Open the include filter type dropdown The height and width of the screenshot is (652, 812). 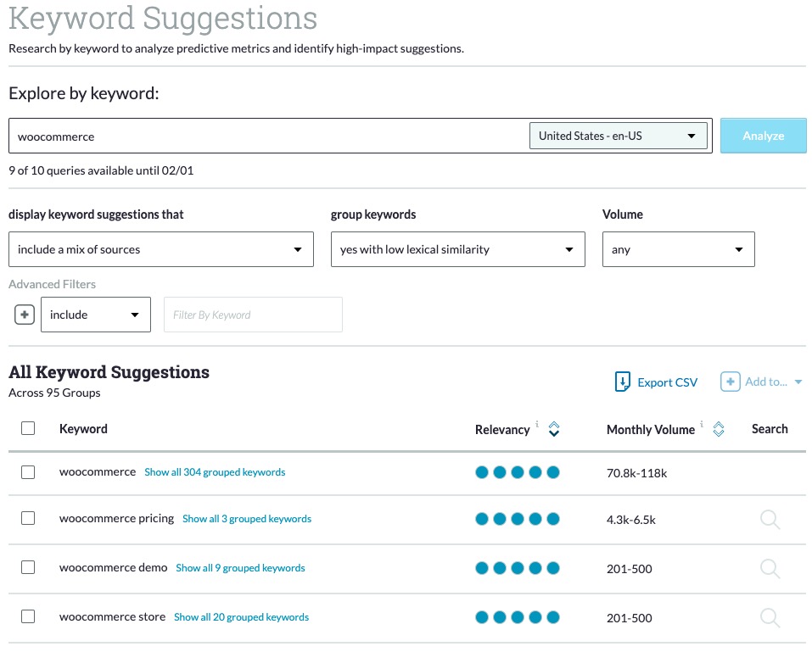pos(96,315)
